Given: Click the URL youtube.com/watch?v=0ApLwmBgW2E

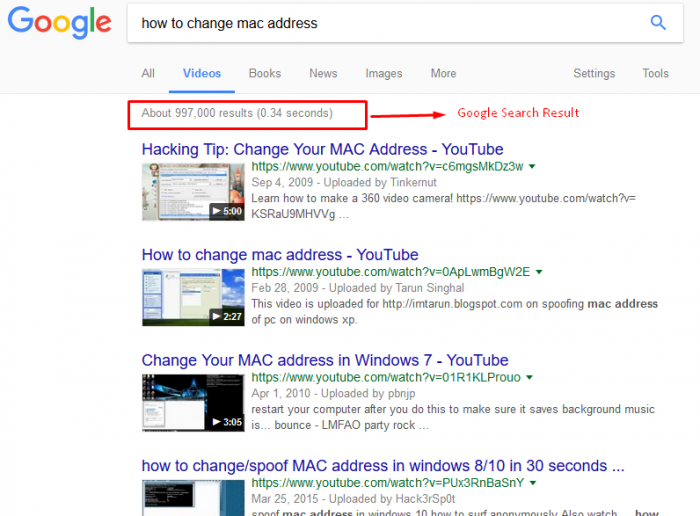Looking at the screenshot, I should [391, 272].
